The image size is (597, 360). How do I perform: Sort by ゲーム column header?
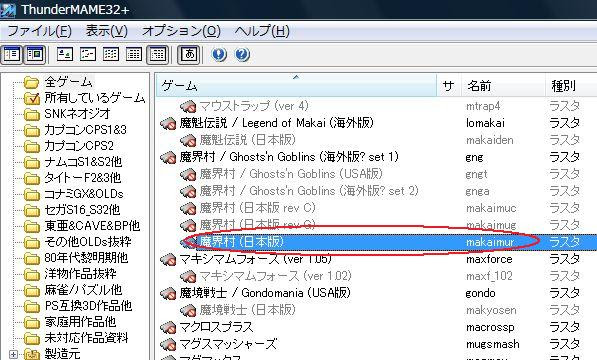pos(296,86)
